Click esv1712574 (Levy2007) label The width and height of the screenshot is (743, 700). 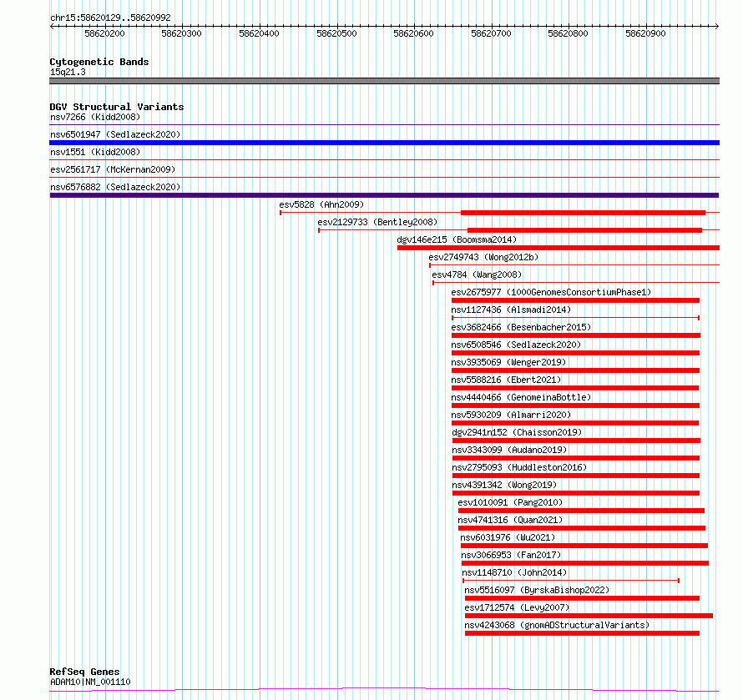(x=517, y=607)
